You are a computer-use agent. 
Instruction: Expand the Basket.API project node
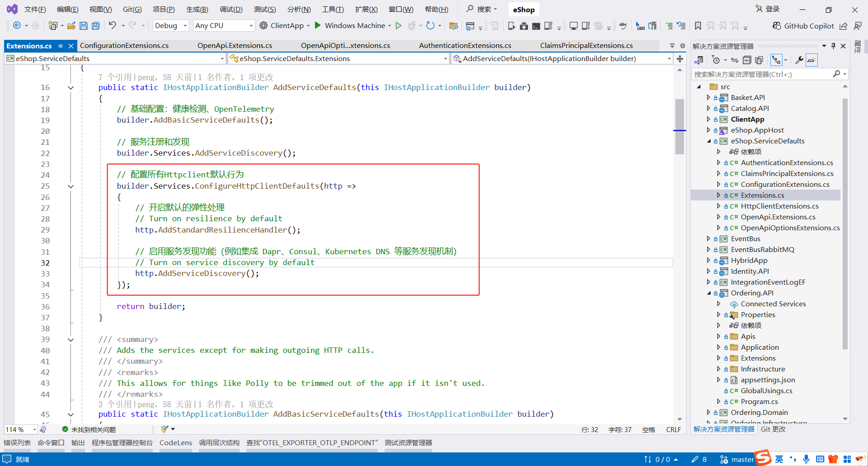point(708,97)
